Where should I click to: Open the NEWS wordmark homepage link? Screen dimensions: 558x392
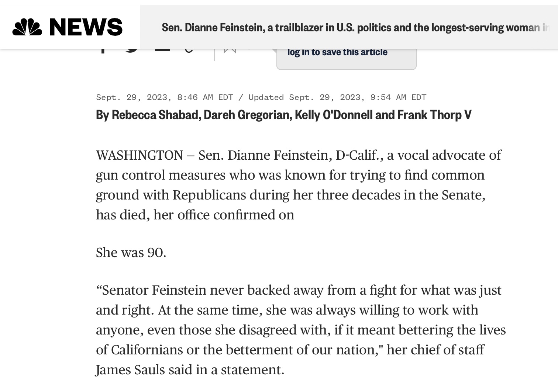(86, 27)
